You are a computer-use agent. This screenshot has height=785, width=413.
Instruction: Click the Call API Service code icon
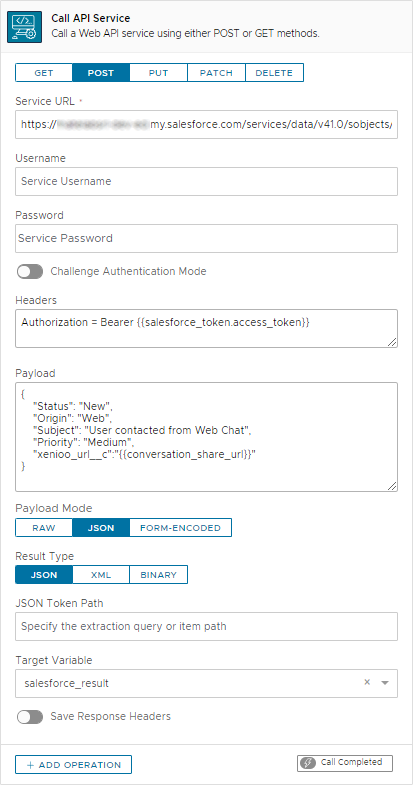[25, 28]
